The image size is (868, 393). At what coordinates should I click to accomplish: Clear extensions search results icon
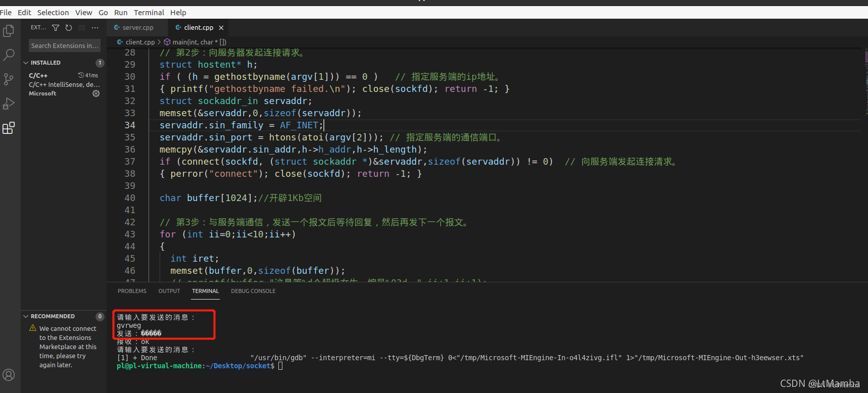(82, 28)
